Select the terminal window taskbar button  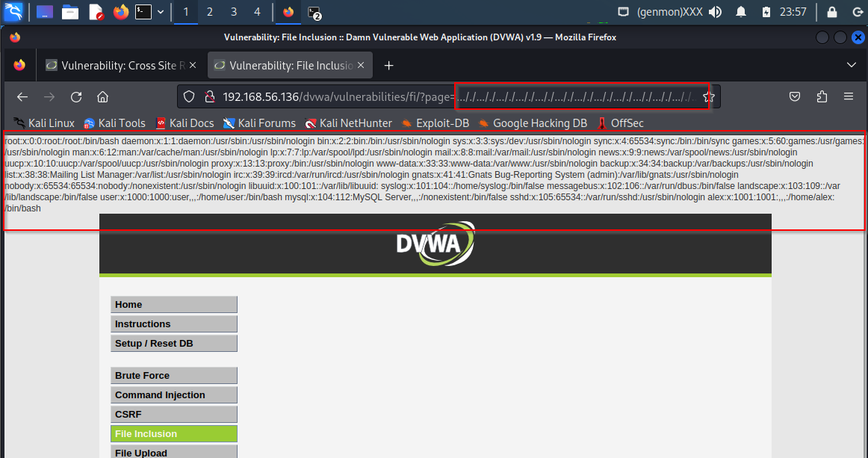coord(314,12)
